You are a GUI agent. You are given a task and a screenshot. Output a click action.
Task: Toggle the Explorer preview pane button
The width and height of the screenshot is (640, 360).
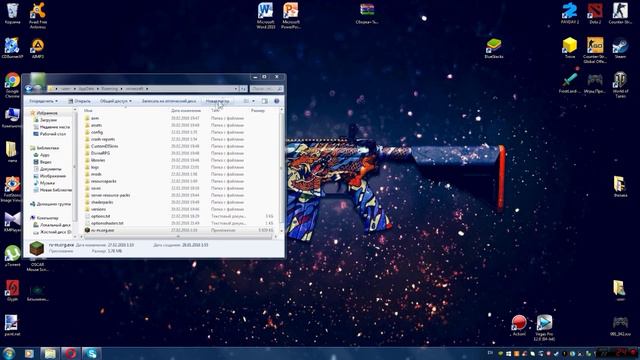[264, 101]
